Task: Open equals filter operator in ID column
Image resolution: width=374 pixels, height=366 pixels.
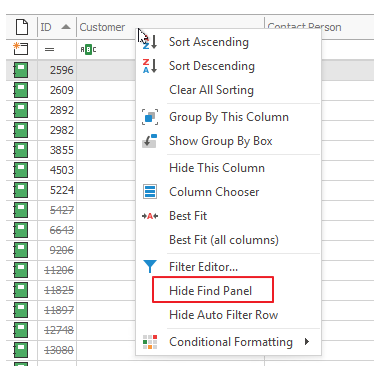Action: (49, 50)
